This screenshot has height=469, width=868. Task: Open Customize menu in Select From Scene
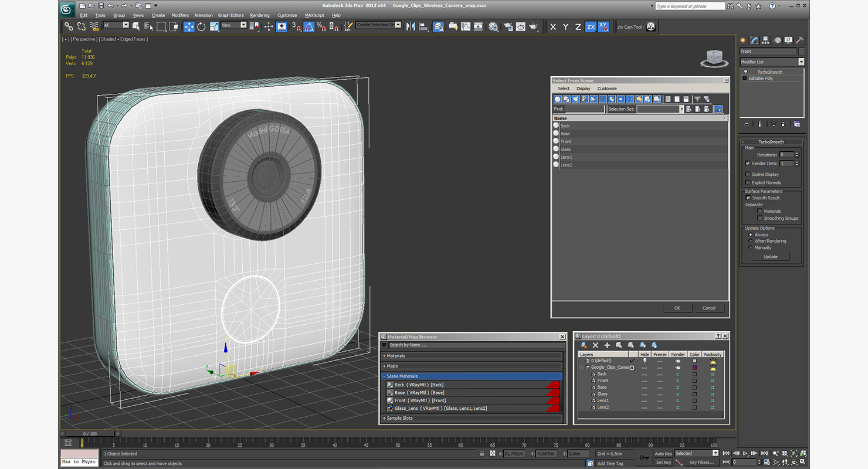(607, 89)
